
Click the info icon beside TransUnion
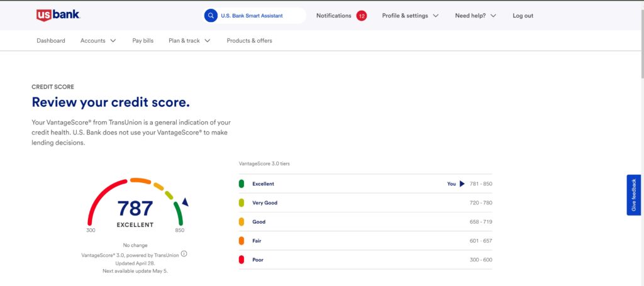184,254
